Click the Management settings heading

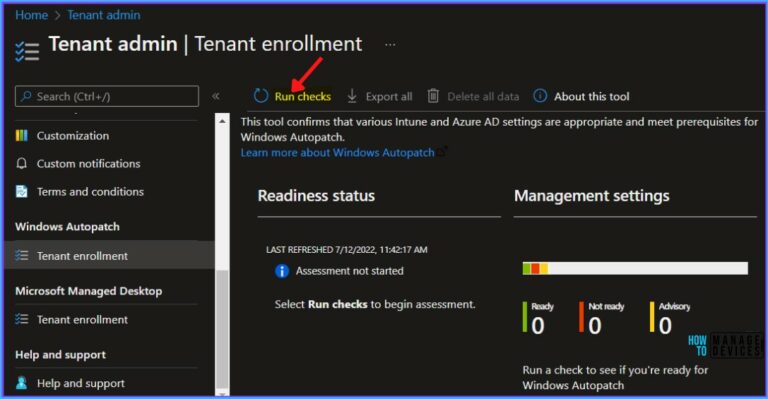coord(592,196)
